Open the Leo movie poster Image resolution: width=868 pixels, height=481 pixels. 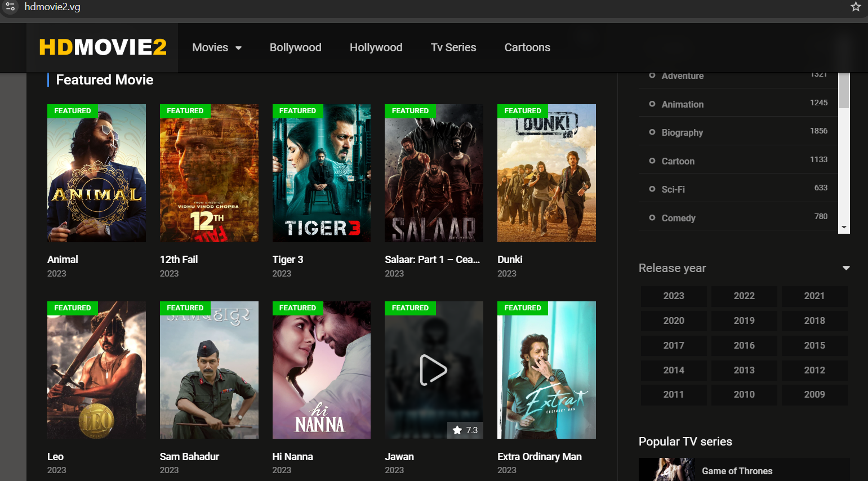[x=96, y=370]
